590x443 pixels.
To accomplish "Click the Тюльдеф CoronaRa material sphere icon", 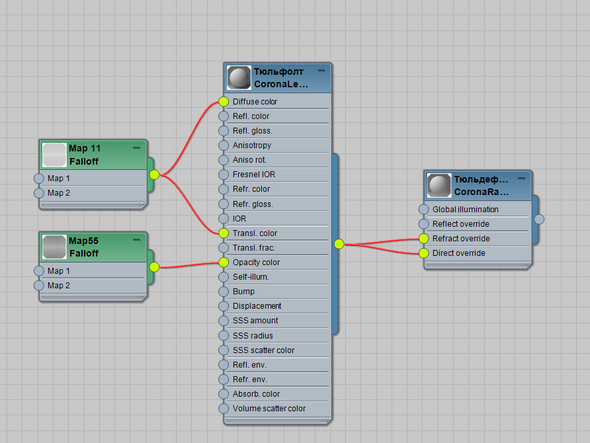I will (439, 186).
